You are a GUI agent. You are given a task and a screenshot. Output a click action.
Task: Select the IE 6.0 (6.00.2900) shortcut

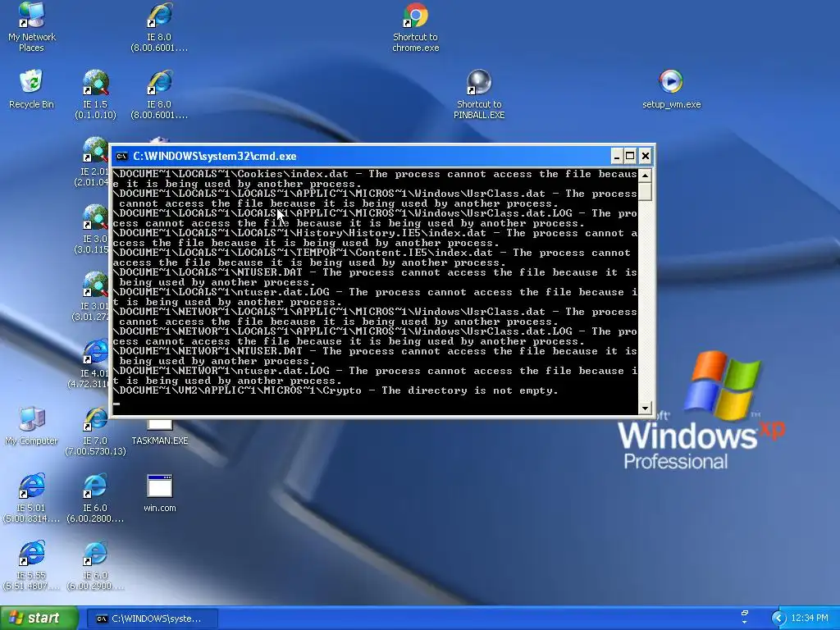pos(95,566)
